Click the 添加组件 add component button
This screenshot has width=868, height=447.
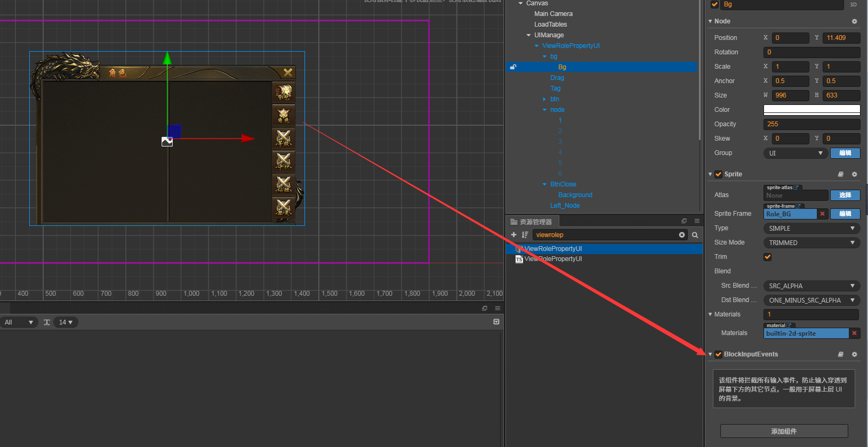click(784, 431)
